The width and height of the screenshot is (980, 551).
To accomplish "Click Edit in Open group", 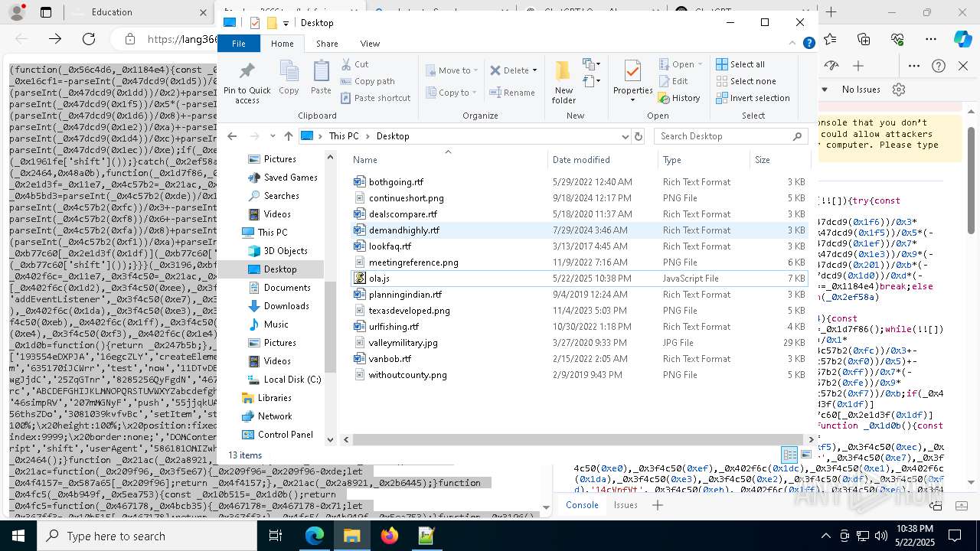I will [673, 81].
